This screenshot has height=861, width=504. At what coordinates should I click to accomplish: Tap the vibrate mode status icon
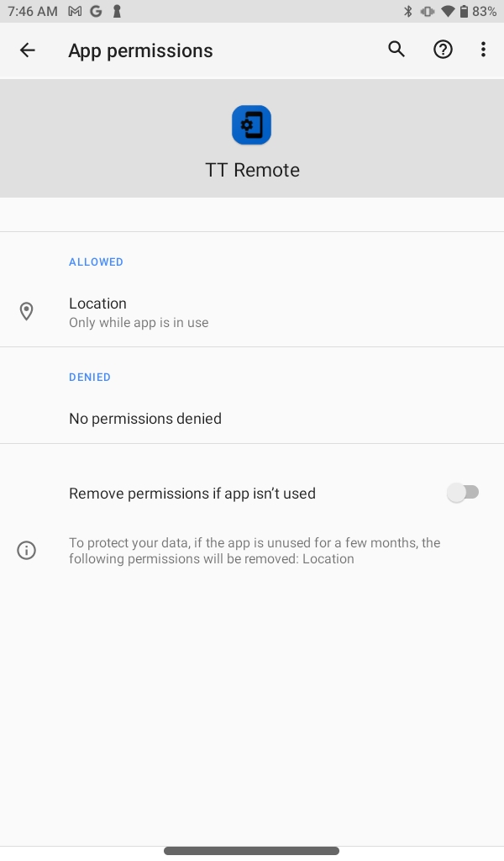tap(428, 11)
